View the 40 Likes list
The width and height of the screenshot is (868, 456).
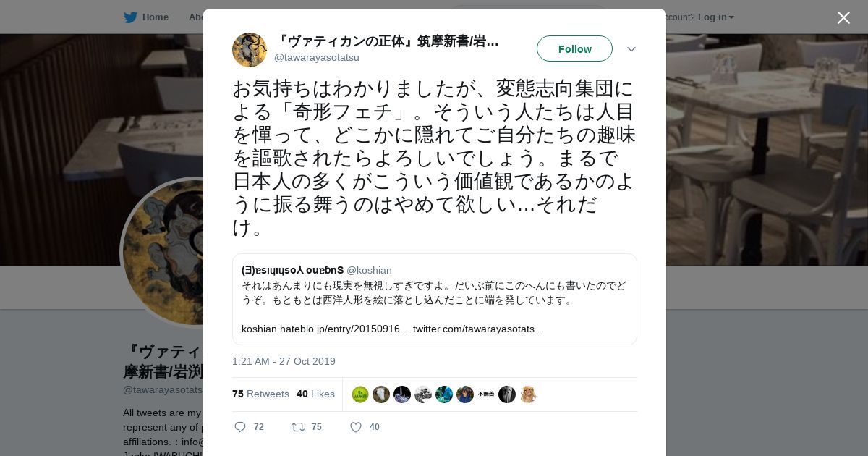coord(315,394)
